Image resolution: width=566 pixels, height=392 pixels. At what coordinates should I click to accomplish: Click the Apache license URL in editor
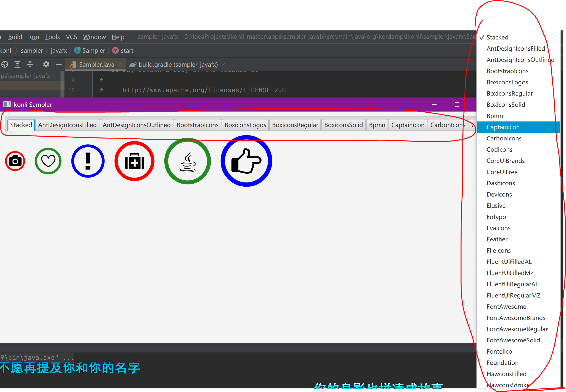click(x=204, y=90)
